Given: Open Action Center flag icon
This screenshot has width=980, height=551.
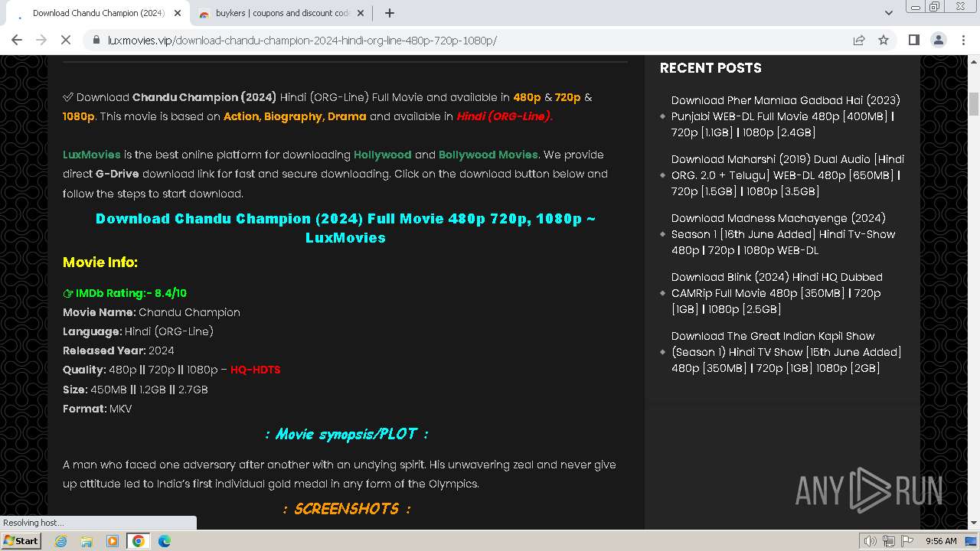Looking at the screenshot, I should [x=907, y=541].
